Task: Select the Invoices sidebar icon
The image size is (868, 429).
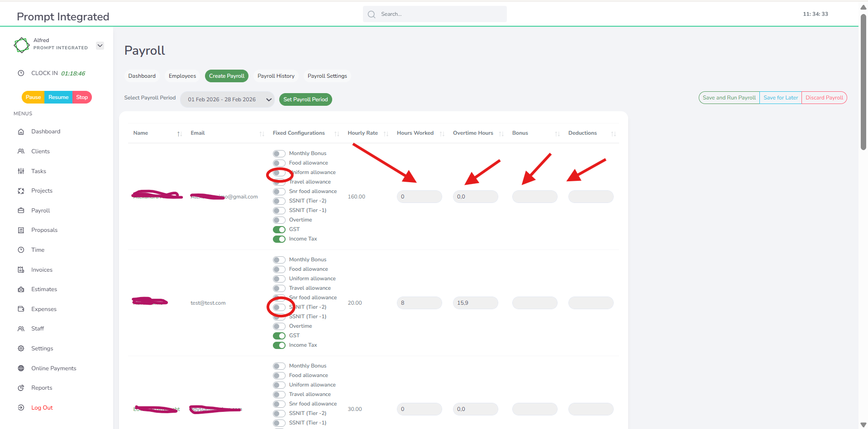Action: coord(21,270)
